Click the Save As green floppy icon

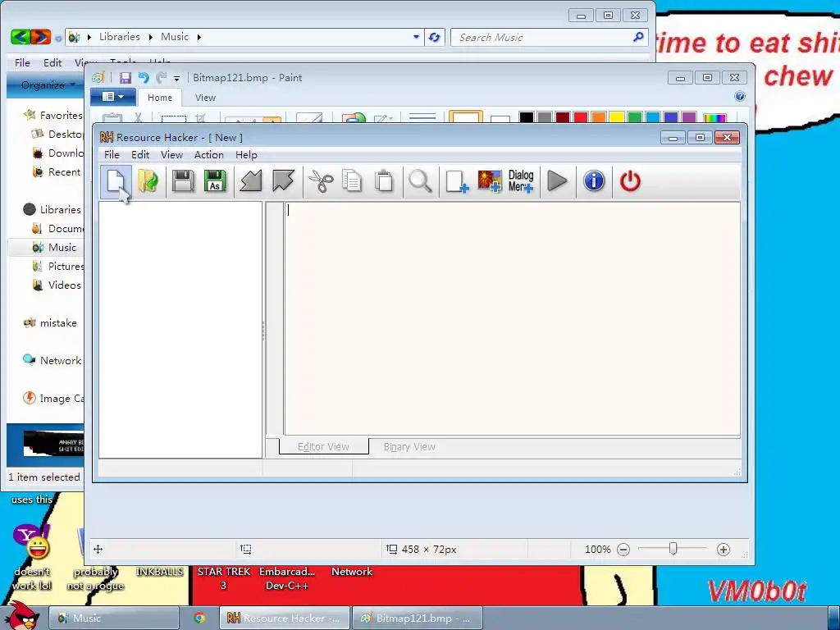point(215,181)
